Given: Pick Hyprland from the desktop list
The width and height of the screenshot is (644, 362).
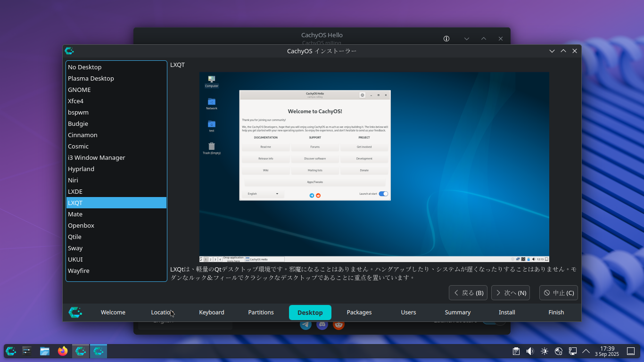Looking at the screenshot, I should click(81, 169).
